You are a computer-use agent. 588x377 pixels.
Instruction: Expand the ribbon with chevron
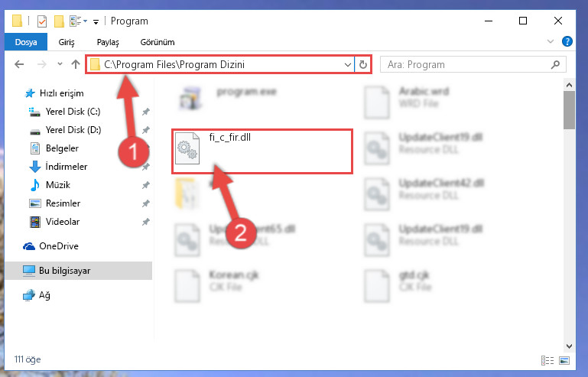click(x=550, y=41)
